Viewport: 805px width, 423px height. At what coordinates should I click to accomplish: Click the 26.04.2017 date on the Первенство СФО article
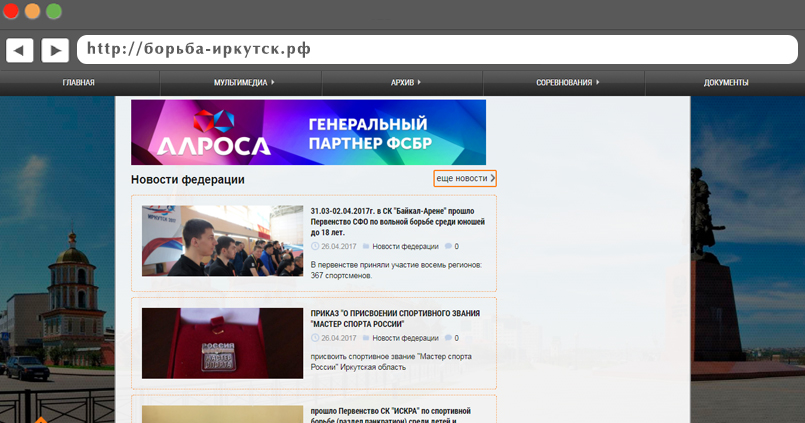tap(338, 246)
